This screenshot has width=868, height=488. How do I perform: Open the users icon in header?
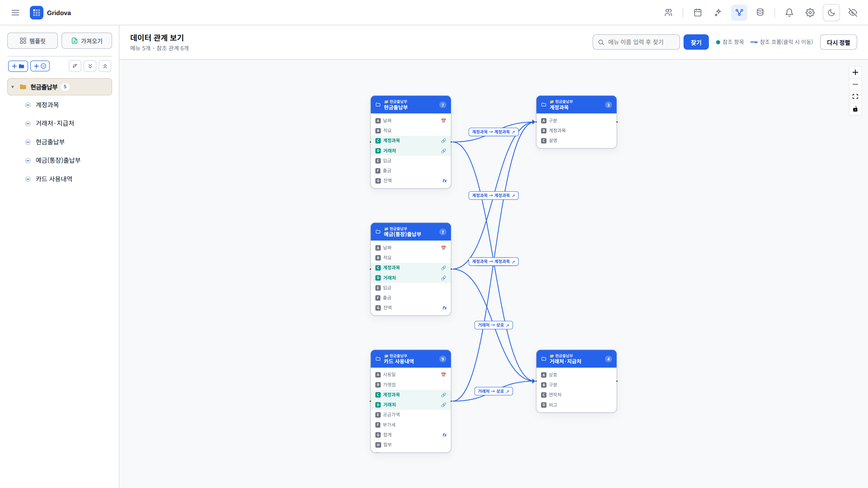pos(668,12)
